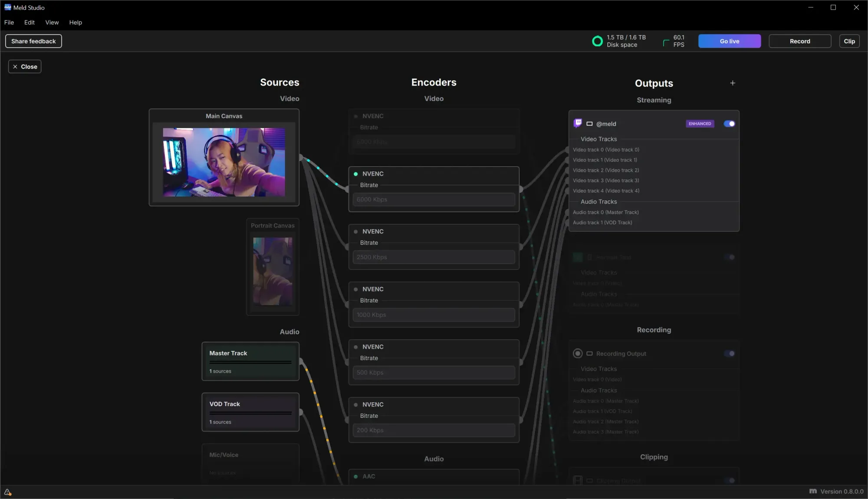Click the landscape canvas icon beside @meld
The height and width of the screenshot is (499, 868).
coord(589,124)
